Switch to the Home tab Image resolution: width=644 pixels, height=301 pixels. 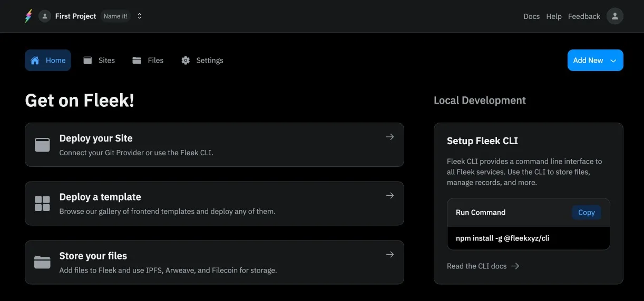point(48,61)
